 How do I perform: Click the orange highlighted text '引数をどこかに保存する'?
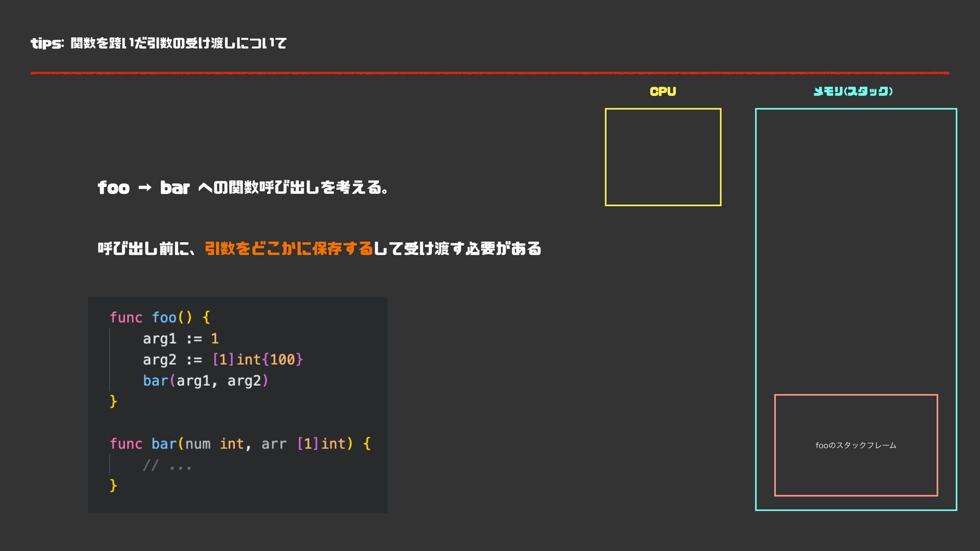[x=289, y=248]
